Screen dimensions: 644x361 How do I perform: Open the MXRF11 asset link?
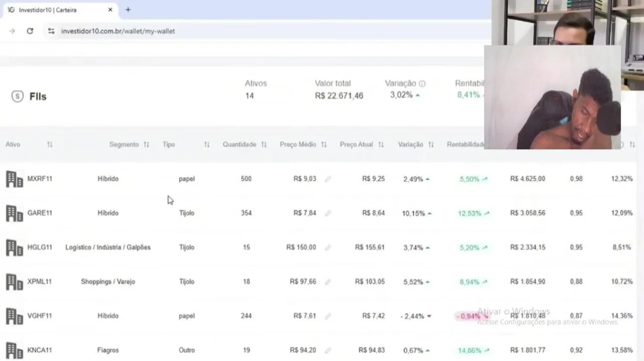pos(40,179)
